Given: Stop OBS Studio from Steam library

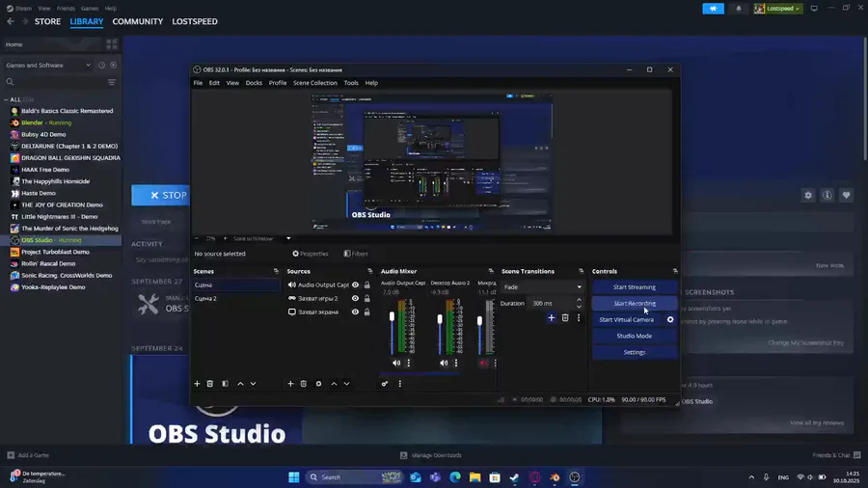Looking at the screenshot, I should 161,196.
